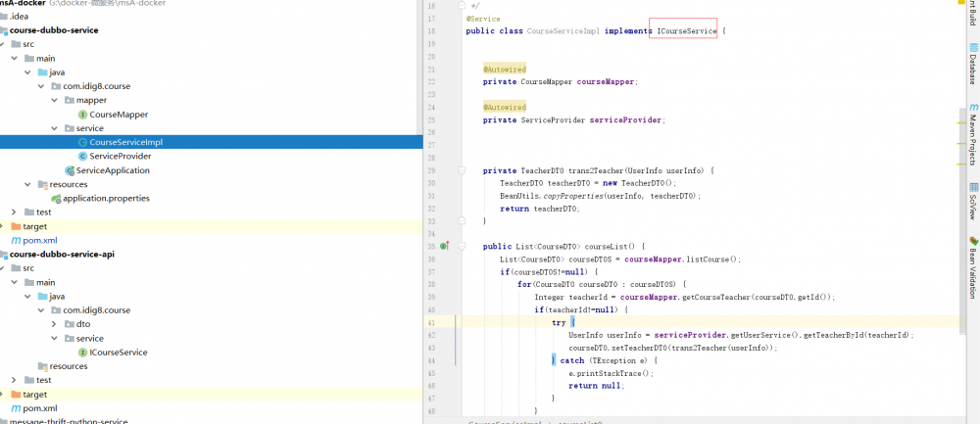Select the ServiceProvider class icon
Screen dimensions: 980x424
pyautogui.click(x=81, y=157)
